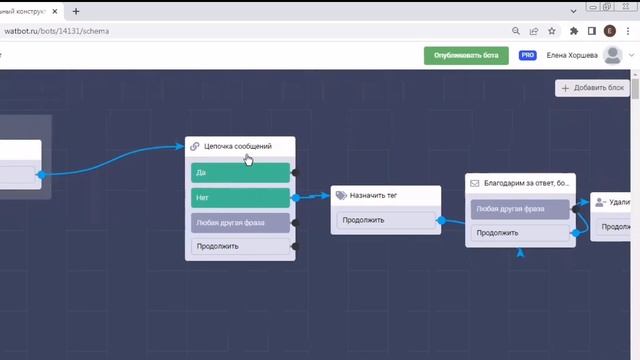Click Продолжить in Назначить тег block
Viewport: 640px width, 360px height.
click(x=386, y=220)
